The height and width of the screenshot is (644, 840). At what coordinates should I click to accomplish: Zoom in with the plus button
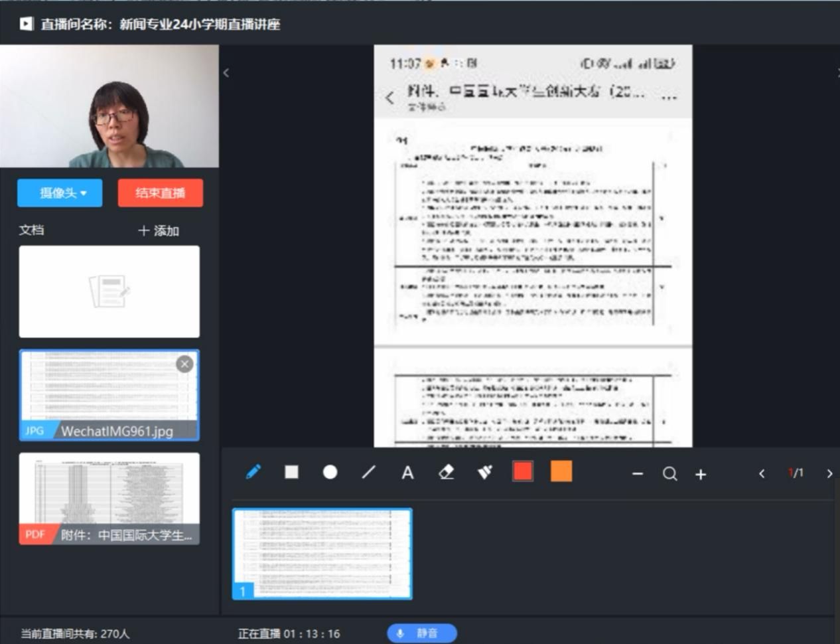(x=701, y=474)
